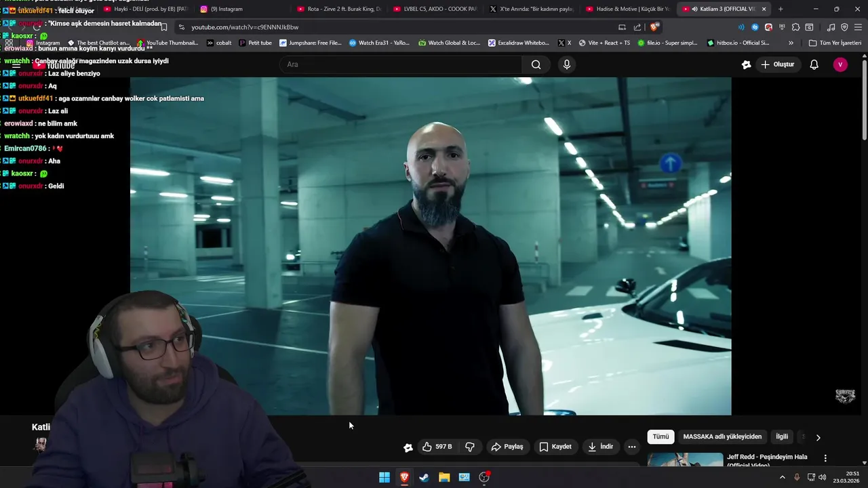868x488 pixels.
Task: Select the 'İlgili' filter chip
Action: [x=782, y=436]
